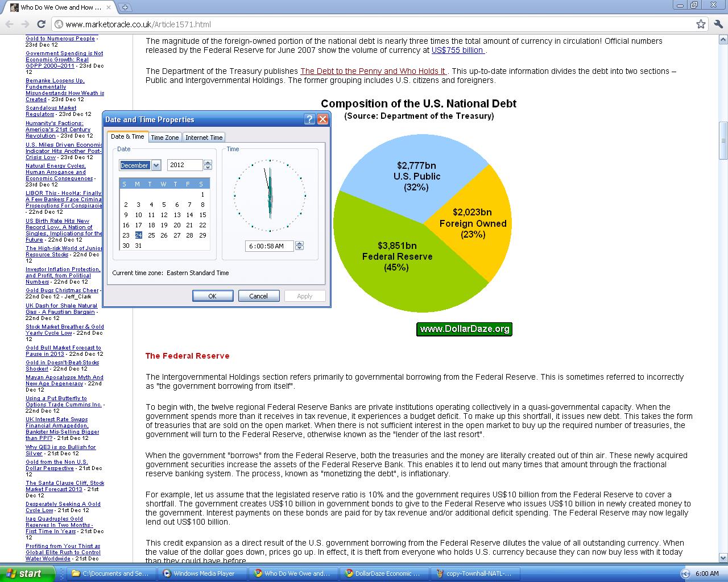This screenshot has height=582, width=728.
Task: Increase the time with the spinner up arrow
Action: coord(300,243)
